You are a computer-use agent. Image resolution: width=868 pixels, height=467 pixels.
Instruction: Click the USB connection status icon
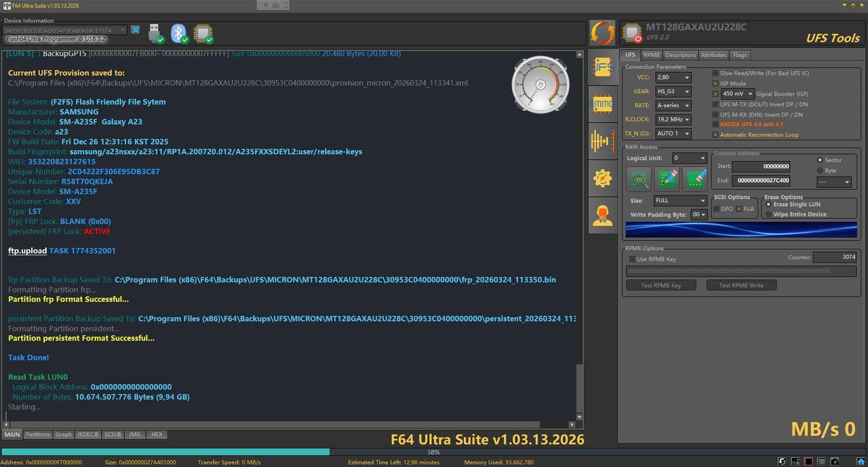pos(155,33)
